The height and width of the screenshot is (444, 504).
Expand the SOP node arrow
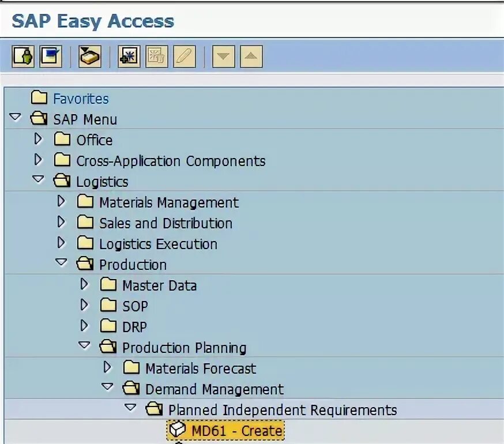(84, 305)
